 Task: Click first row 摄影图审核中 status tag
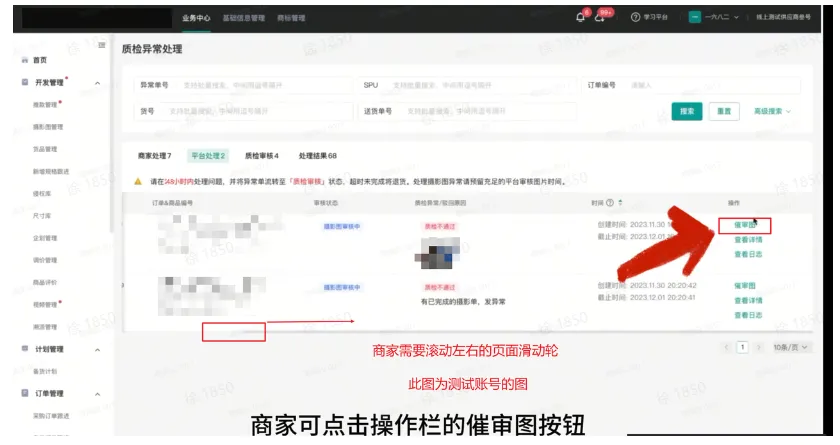click(342, 227)
